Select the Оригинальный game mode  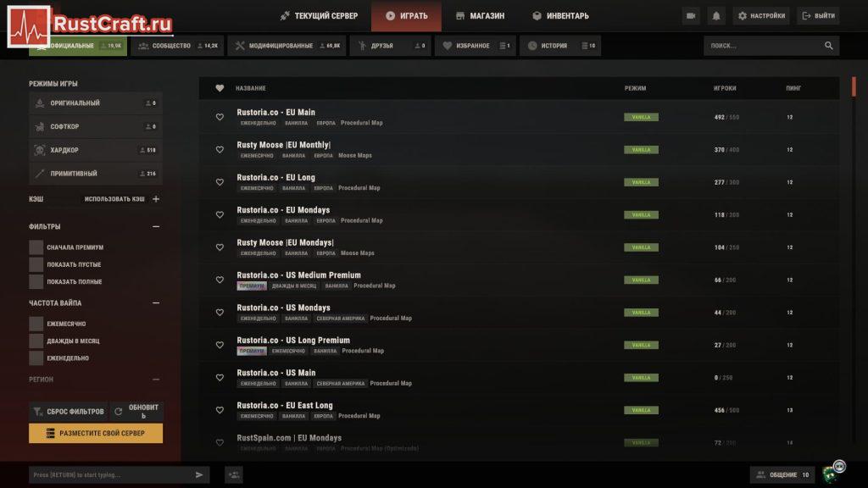coord(96,103)
